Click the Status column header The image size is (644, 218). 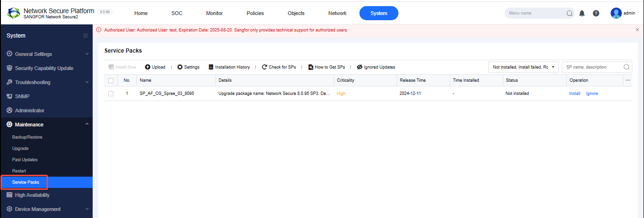coord(512,80)
